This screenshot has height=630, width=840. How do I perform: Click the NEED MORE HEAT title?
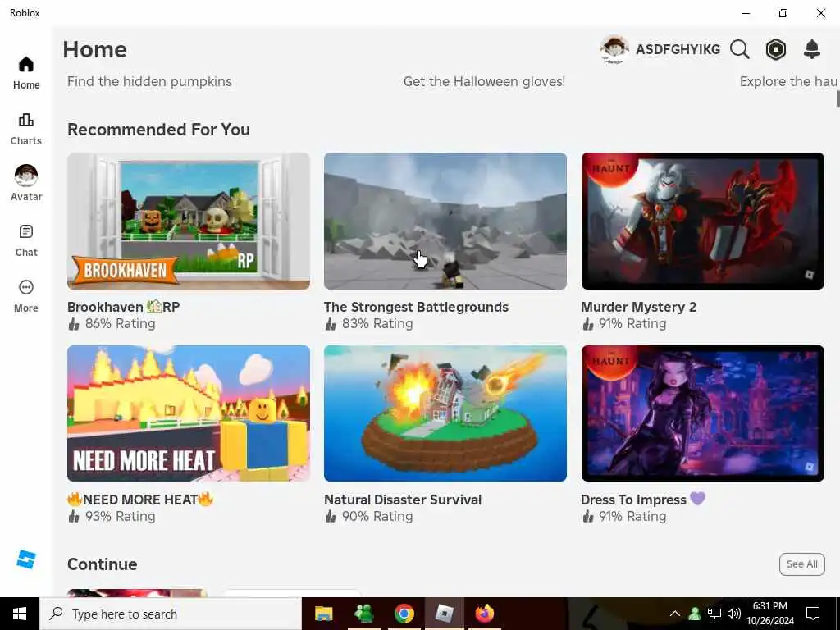(x=140, y=500)
